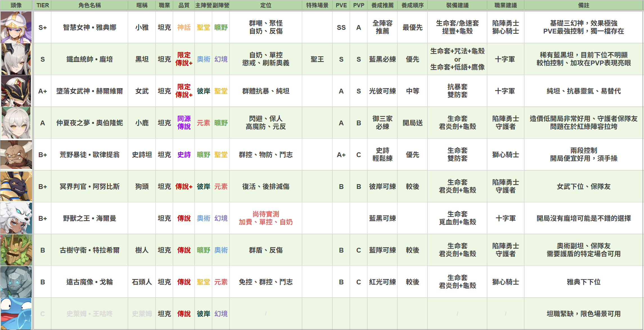The height and width of the screenshot is (330, 644).
Task: Select the 定位 column header
Action: (x=266, y=5)
